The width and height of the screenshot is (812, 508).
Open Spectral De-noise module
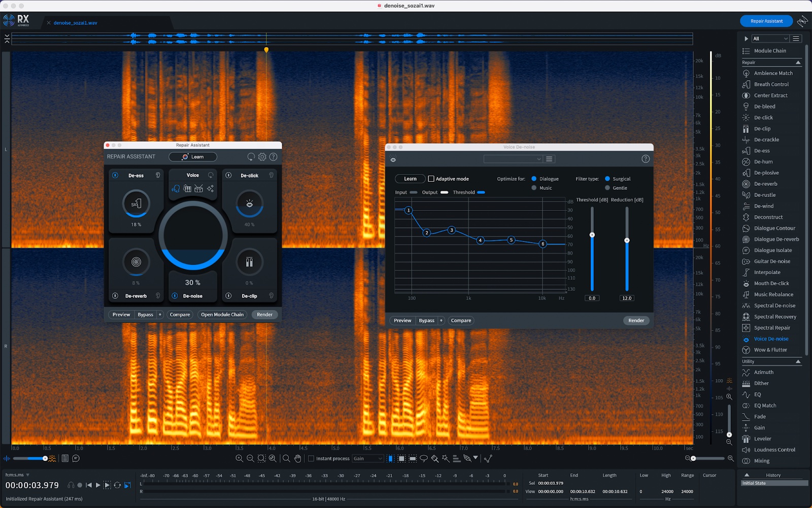pos(774,306)
